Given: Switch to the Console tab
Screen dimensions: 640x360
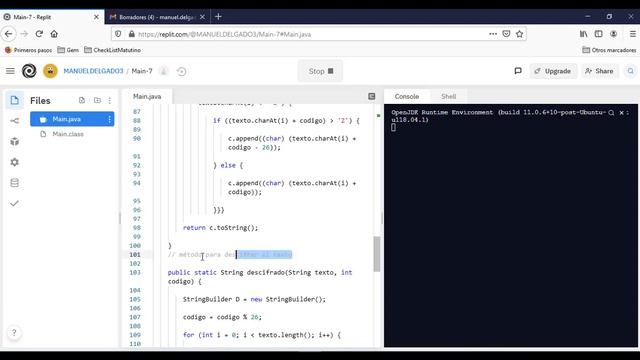Looking at the screenshot, I should pos(407,96).
